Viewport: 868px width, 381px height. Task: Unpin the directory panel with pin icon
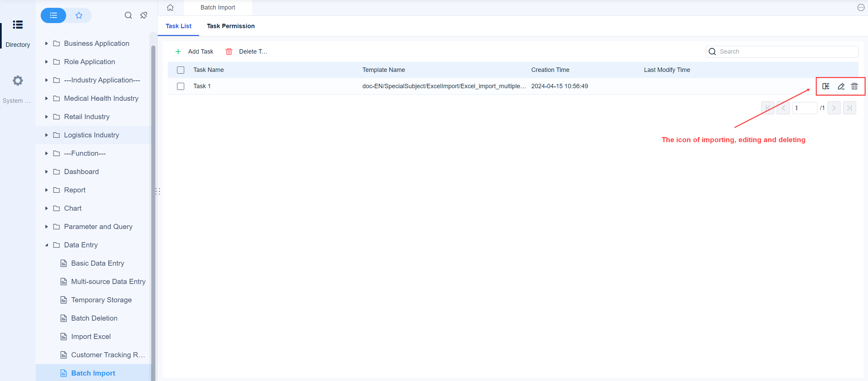point(144,15)
